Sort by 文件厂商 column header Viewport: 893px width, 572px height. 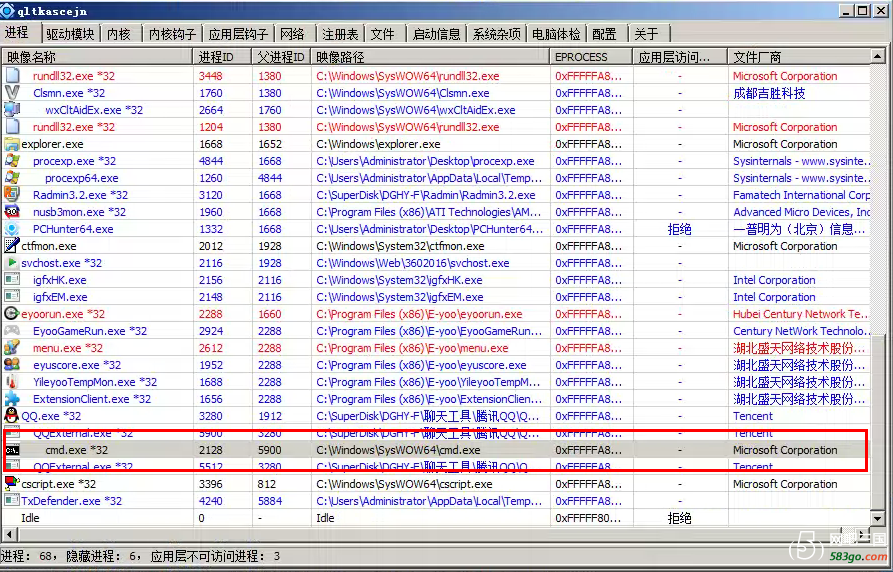798,57
